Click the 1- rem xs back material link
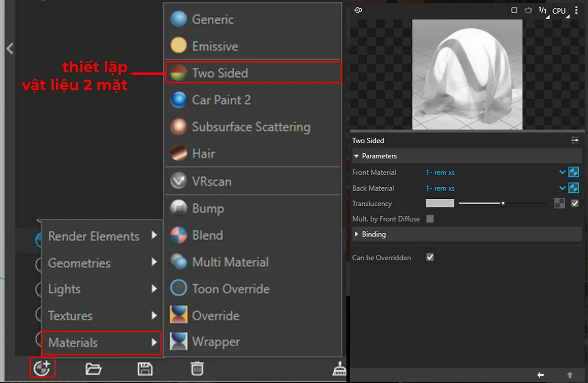The height and width of the screenshot is (383, 588). (440, 188)
